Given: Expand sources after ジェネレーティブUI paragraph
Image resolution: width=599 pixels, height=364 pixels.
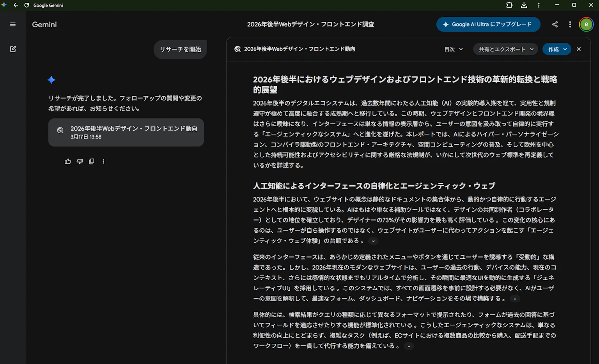Looking at the screenshot, I should tap(515, 299).
